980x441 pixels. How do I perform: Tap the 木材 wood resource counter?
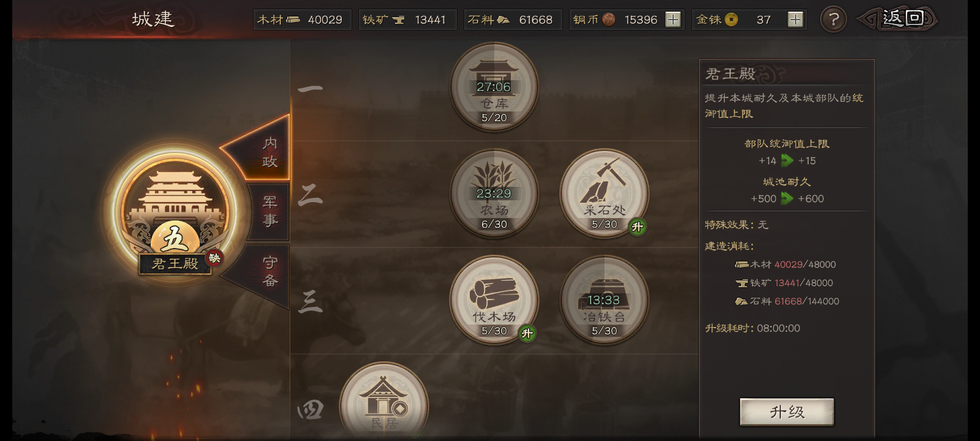click(x=302, y=20)
